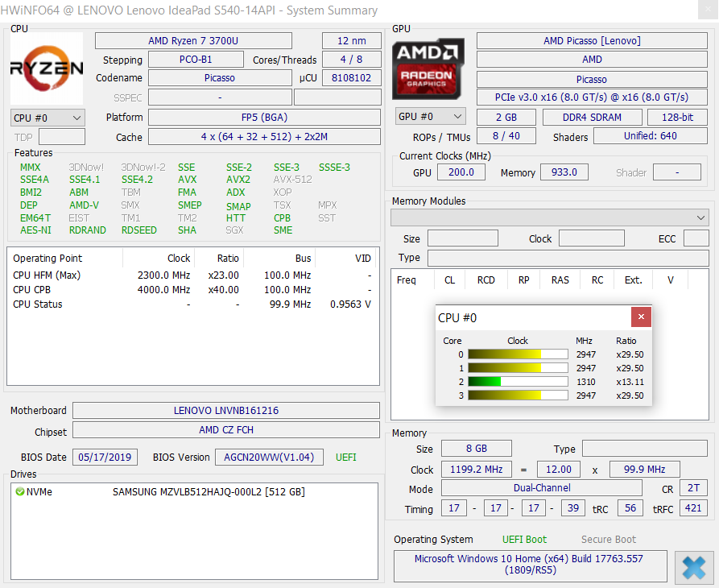Click the blue X icon to close summary
The width and height of the screenshot is (719, 588).
click(x=693, y=568)
